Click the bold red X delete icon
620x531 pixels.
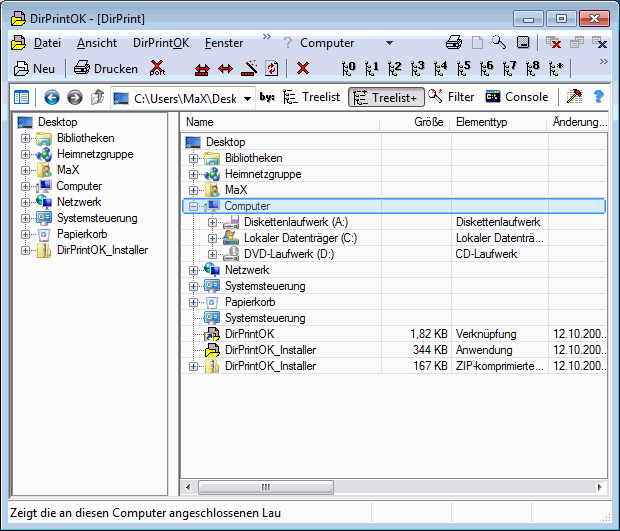tap(303, 68)
